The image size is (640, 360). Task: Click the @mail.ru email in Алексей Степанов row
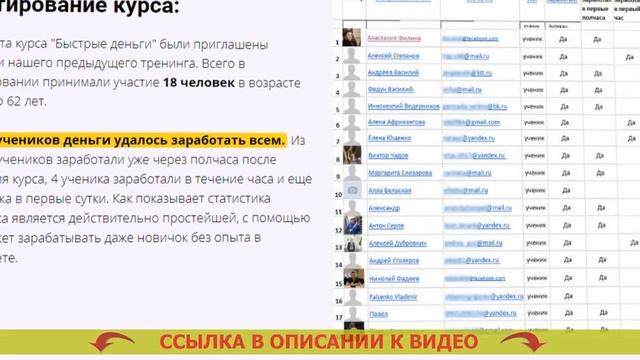[x=466, y=56]
